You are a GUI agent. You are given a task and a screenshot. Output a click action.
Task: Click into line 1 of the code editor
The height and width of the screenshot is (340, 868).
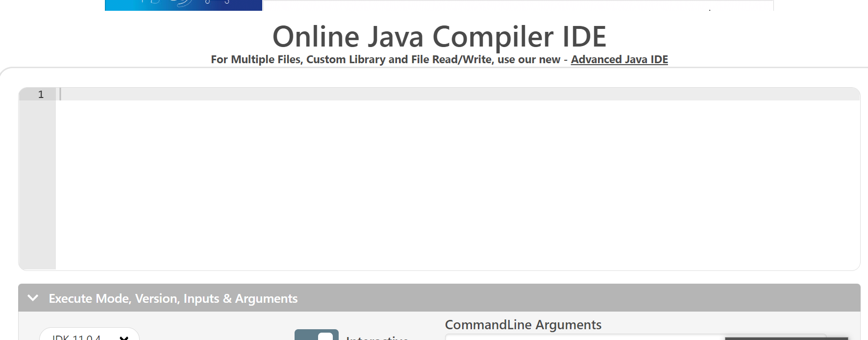pyautogui.click(x=458, y=94)
